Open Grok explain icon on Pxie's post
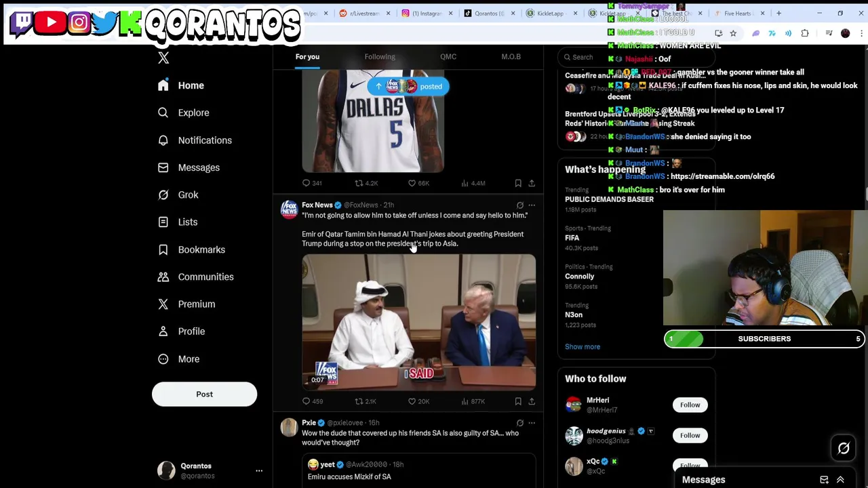 [x=520, y=423]
